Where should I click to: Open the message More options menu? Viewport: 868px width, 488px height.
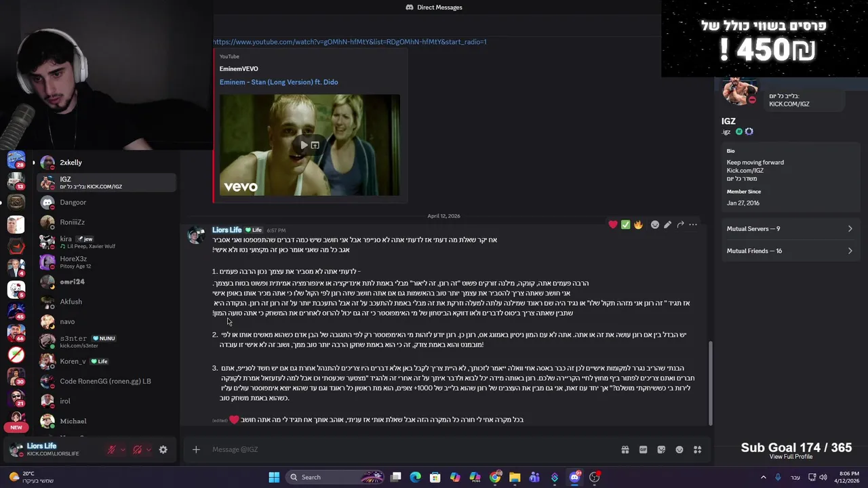pyautogui.click(x=693, y=224)
